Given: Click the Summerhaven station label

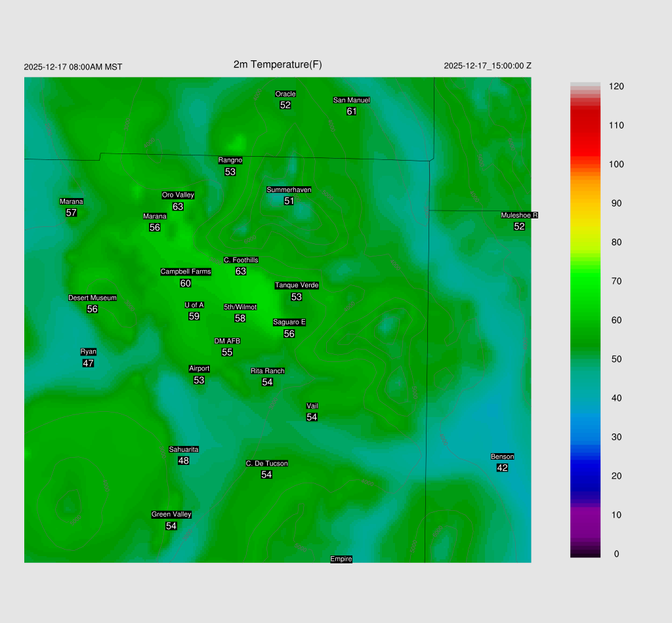Looking at the screenshot, I should [289, 190].
